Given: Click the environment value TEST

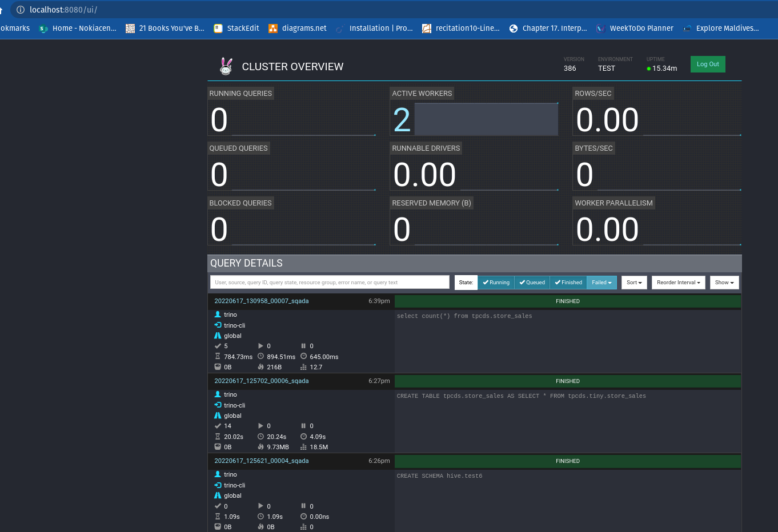Looking at the screenshot, I should click(x=607, y=68).
